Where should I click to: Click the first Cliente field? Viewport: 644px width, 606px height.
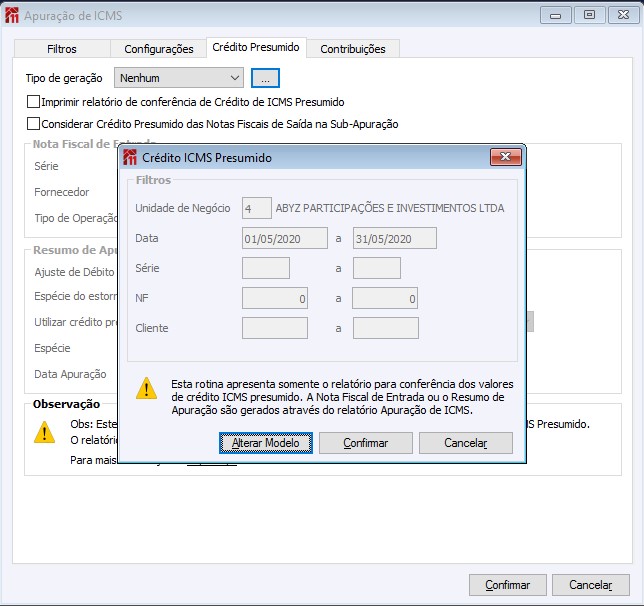(x=275, y=328)
